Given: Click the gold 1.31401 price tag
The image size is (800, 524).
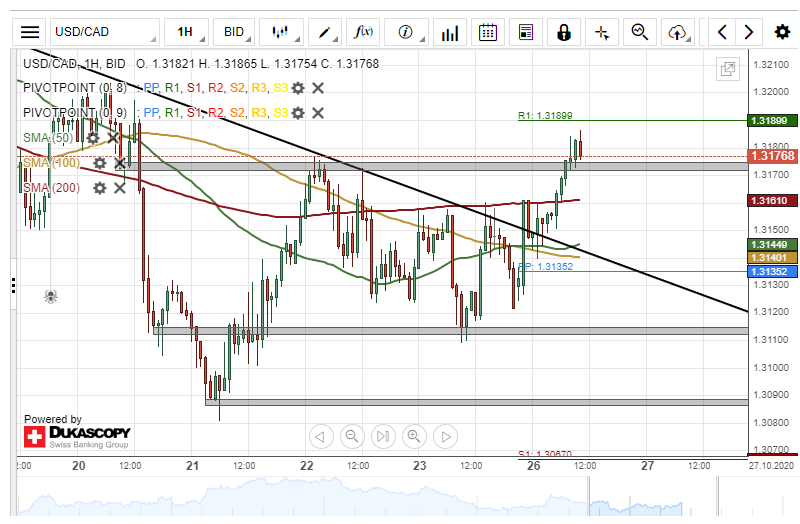Looking at the screenshot, I should [772, 258].
